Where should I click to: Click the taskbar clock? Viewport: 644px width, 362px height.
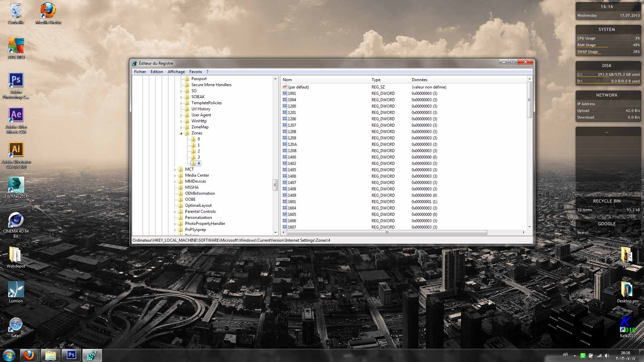pos(625,356)
